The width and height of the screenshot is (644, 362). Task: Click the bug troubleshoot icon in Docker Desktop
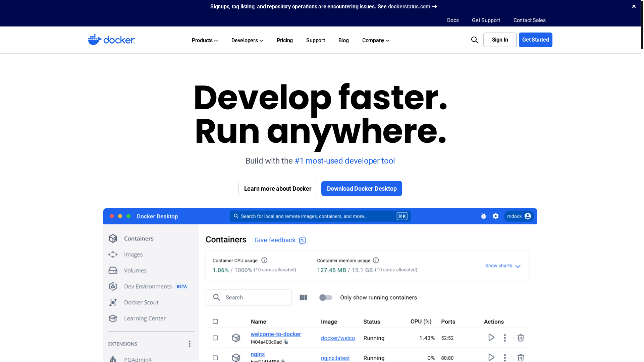[483, 216]
